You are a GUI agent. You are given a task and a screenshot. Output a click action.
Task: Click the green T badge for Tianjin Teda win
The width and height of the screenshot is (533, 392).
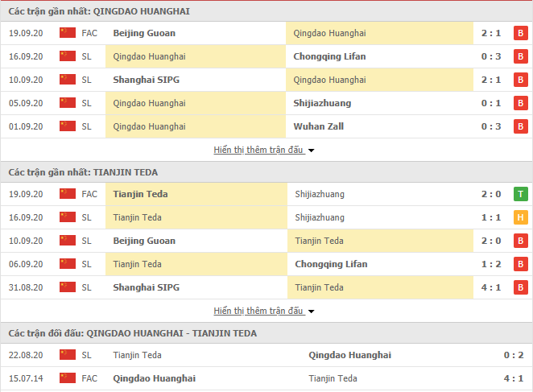coord(520,194)
